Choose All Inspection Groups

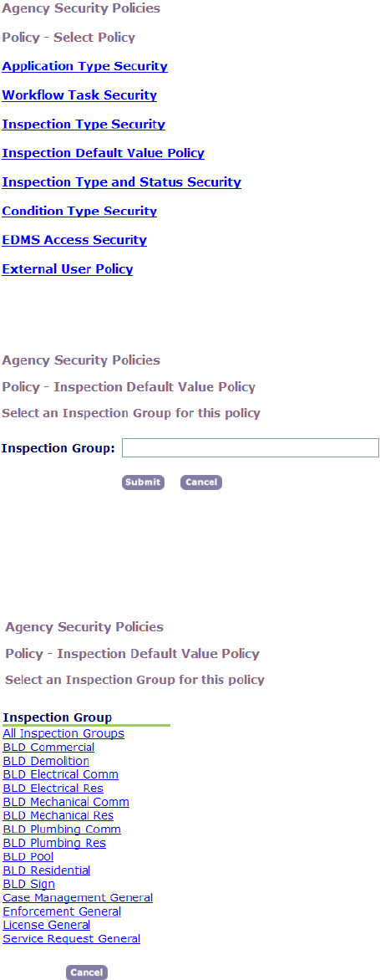coord(63,734)
